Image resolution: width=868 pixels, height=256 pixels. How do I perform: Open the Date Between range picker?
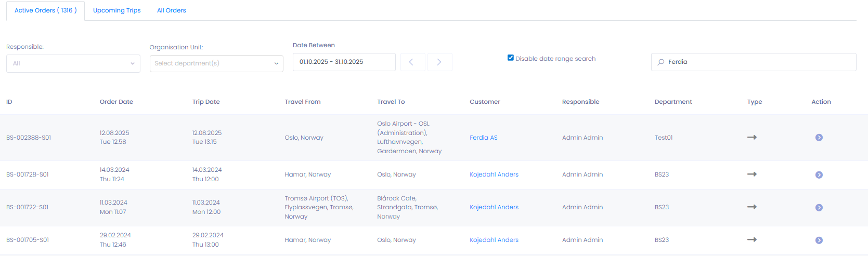click(344, 62)
